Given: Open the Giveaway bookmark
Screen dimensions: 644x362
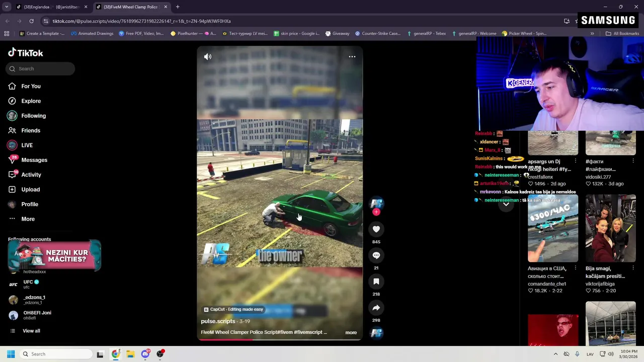Looking at the screenshot, I should pos(337,34).
